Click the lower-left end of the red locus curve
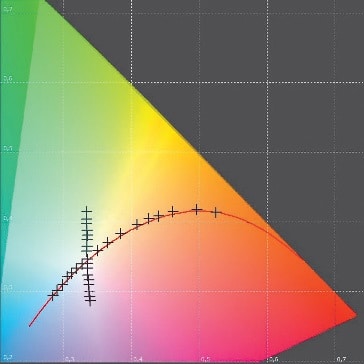The width and height of the screenshot is (364, 364). [30, 326]
